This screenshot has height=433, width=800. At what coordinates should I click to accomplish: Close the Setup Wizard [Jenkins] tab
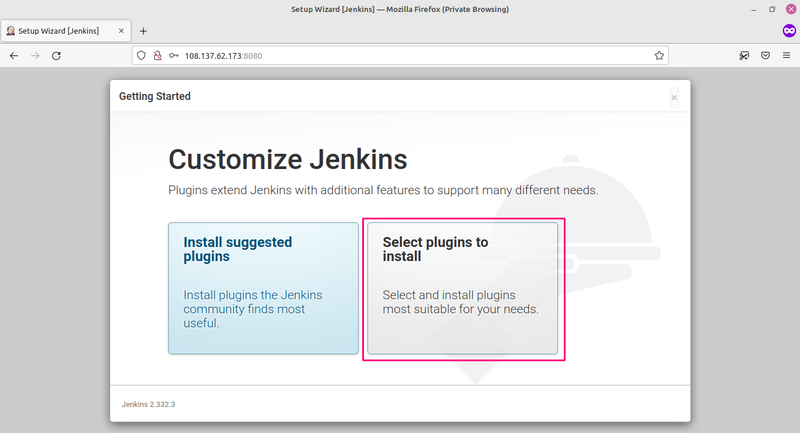(x=121, y=31)
